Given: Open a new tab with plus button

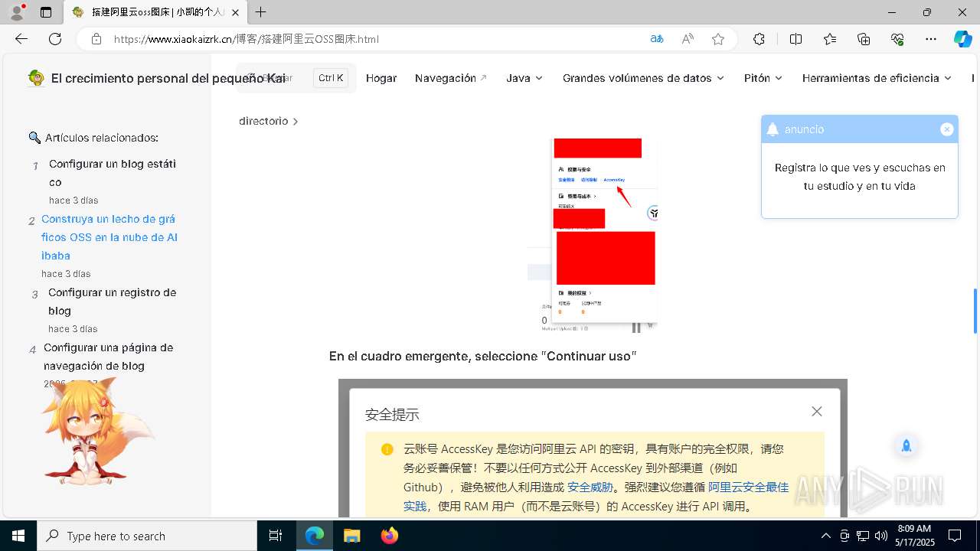Looking at the screenshot, I should point(261,12).
